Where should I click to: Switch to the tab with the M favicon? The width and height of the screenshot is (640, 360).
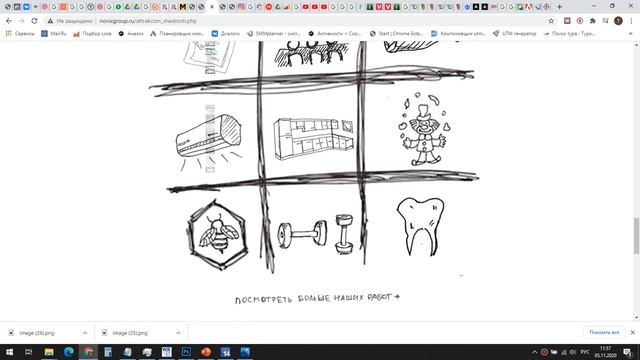click(182, 7)
